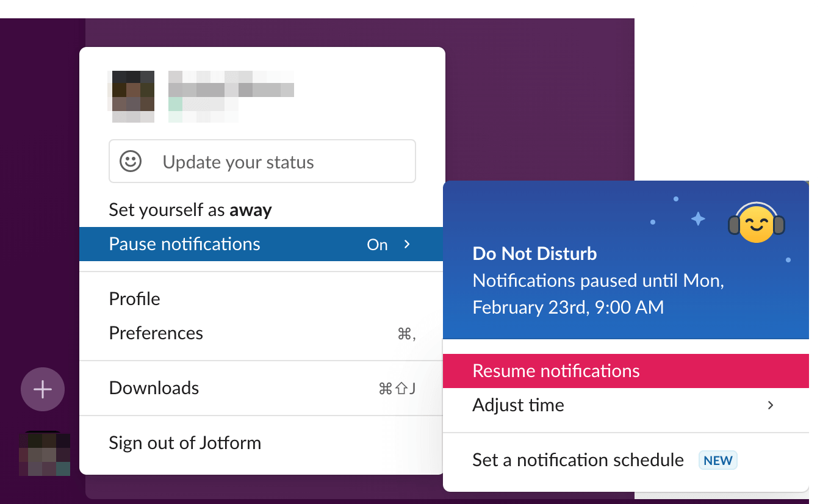Click the sparkle illustration in the DND banner

tap(697, 217)
